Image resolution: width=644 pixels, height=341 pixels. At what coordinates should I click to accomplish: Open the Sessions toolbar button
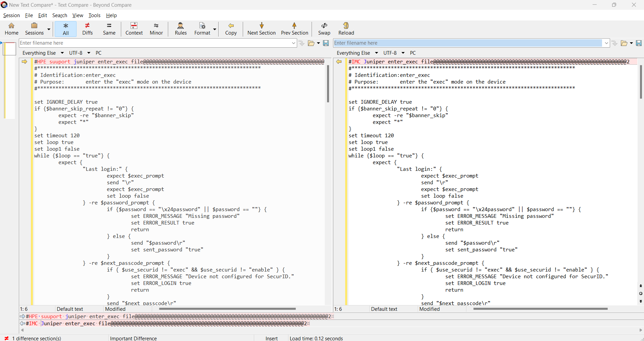click(34, 29)
